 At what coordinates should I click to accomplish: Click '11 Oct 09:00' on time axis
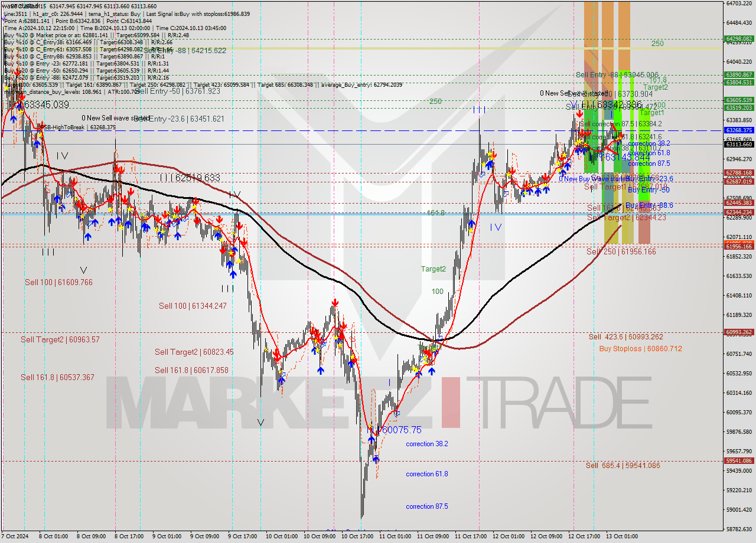434,537
